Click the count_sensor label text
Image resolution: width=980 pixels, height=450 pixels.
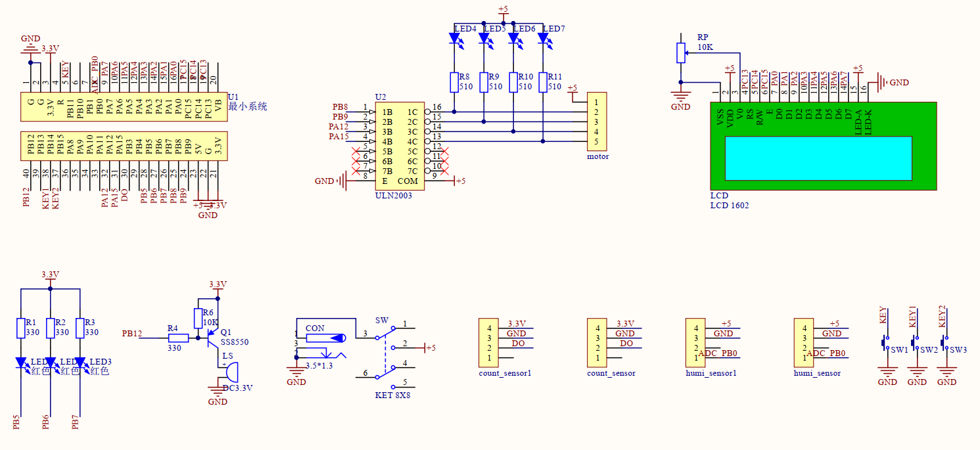611,373
